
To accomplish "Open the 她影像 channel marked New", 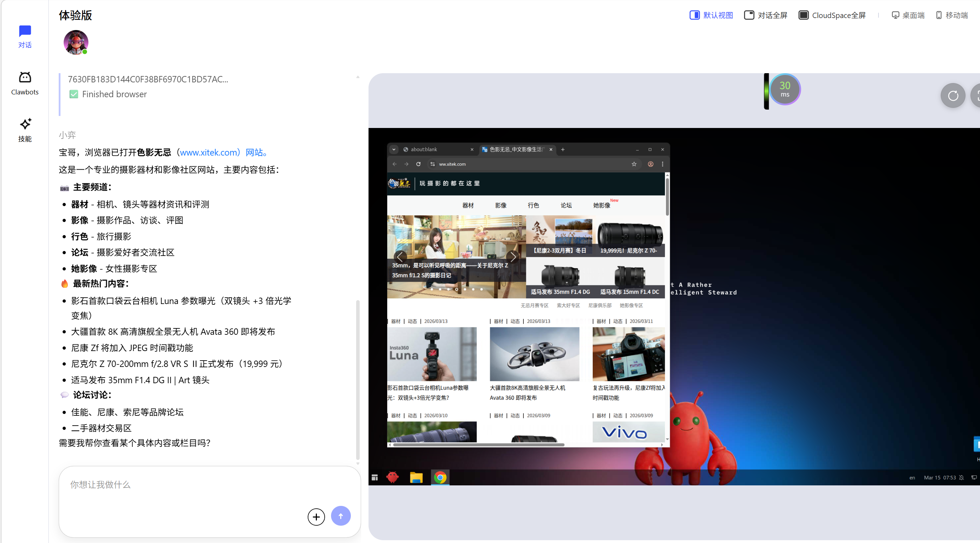I will click(602, 205).
